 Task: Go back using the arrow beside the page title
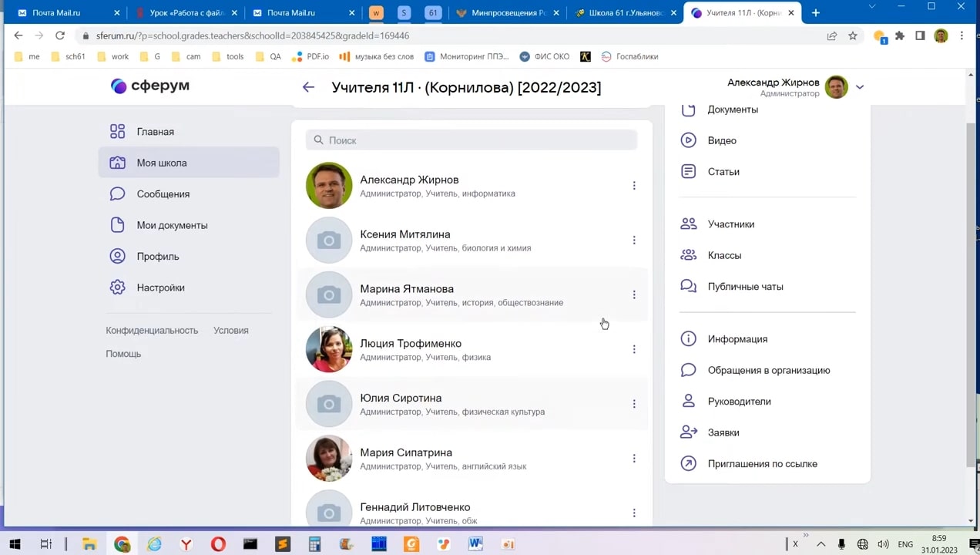(308, 87)
